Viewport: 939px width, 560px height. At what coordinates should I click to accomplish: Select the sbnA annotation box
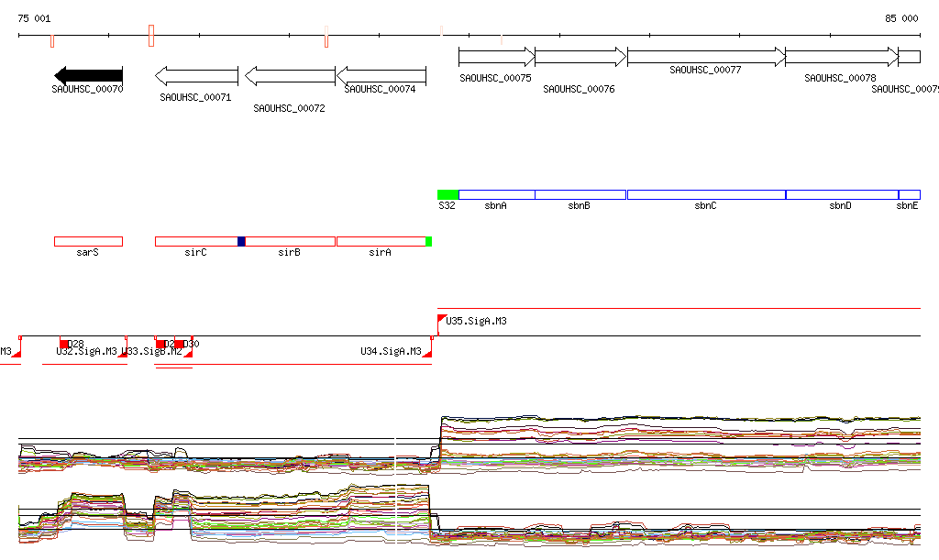(496, 194)
